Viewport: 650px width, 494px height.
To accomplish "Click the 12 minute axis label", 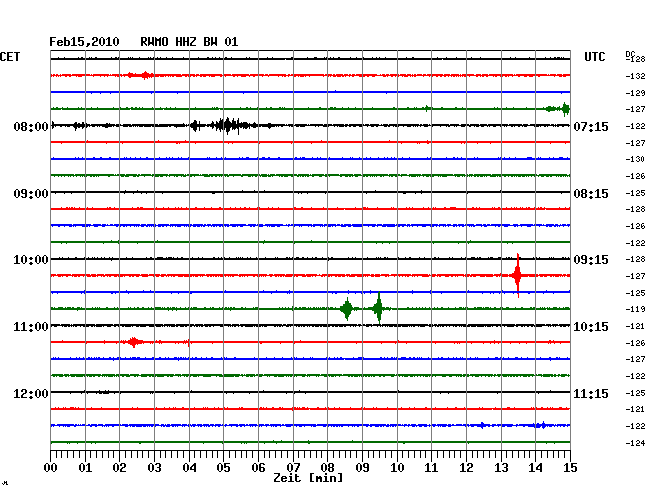I will click(466, 468).
